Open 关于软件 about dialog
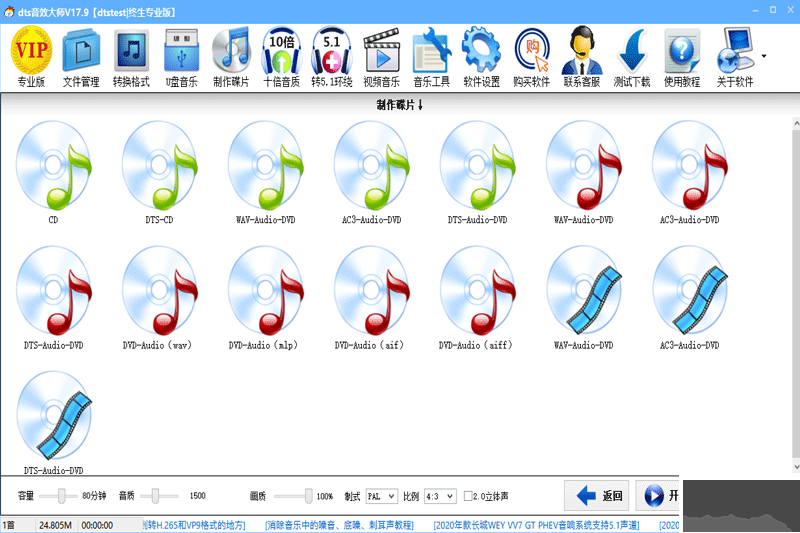The width and height of the screenshot is (800, 533). point(735,57)
